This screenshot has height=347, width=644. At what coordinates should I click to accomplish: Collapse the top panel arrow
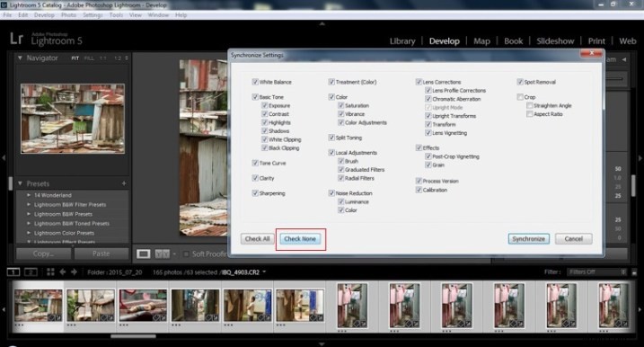pos(322,24)
